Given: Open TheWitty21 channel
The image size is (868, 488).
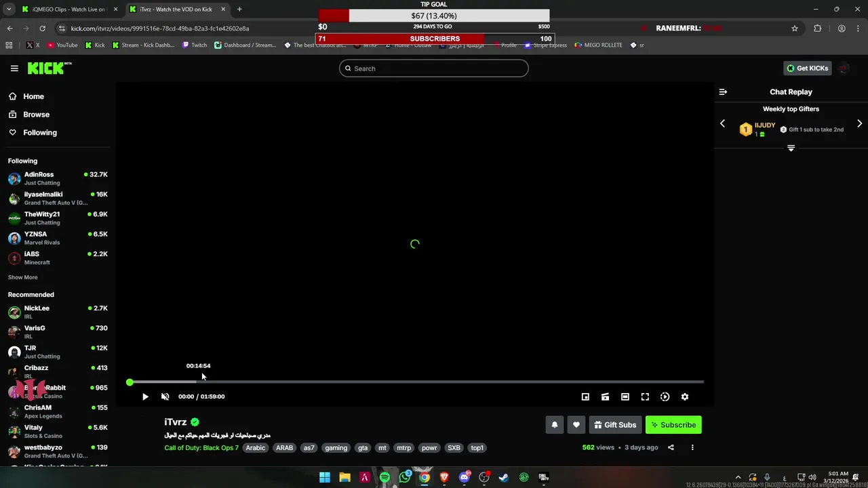Looking at the screenshot, I should [x=58, y=218].
